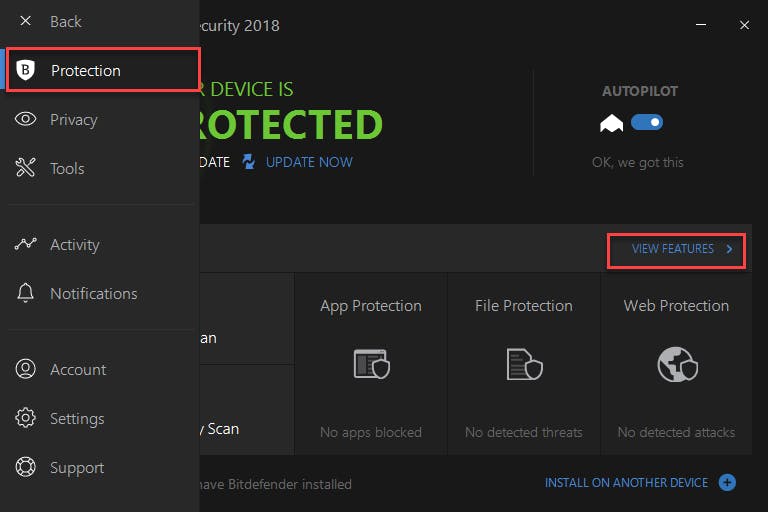This screenshot has height=512, width=768.
Task: Click the 'No apps blocked' status text
Action: point(371,432)
